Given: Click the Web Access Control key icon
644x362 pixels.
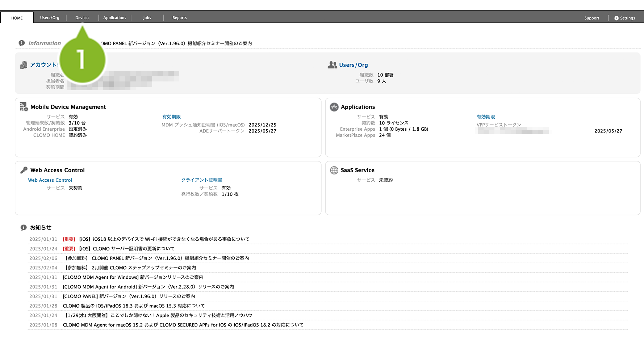Looking at the screenshot, I should click(x=24, y=170).
